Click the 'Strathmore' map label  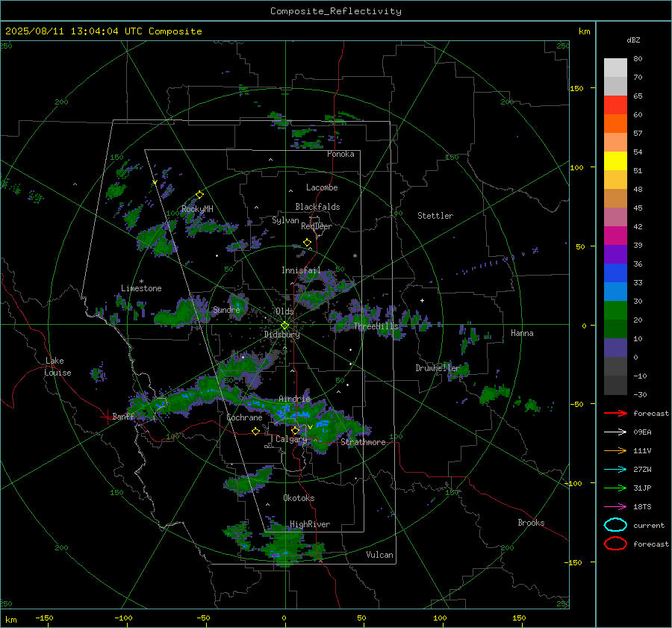pos(363,442)
